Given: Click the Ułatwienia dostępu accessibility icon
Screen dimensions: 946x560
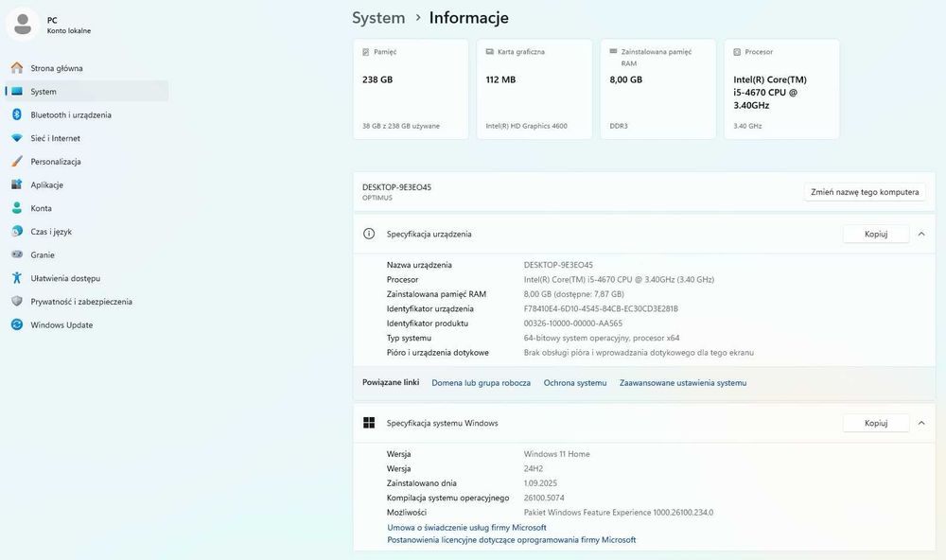Looking at the screenshot, I should (17, 278).
